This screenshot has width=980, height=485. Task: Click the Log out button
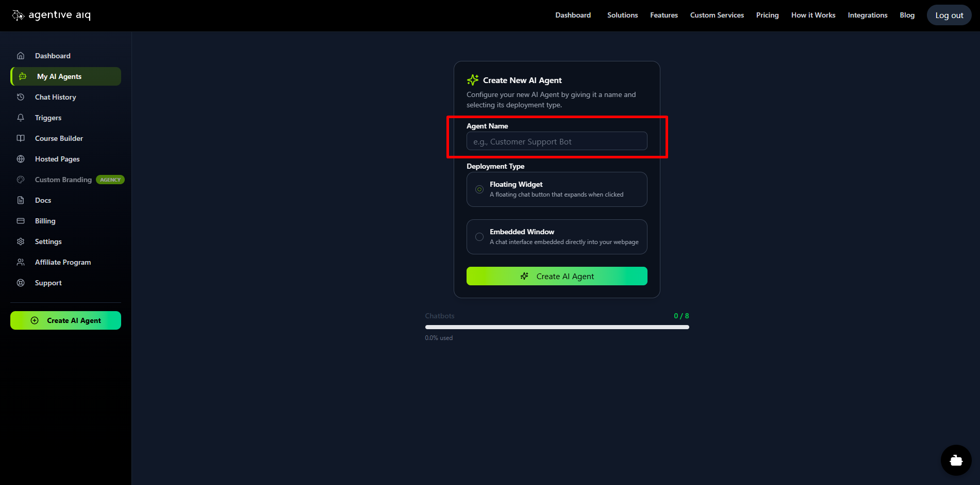tap(949, 15)
